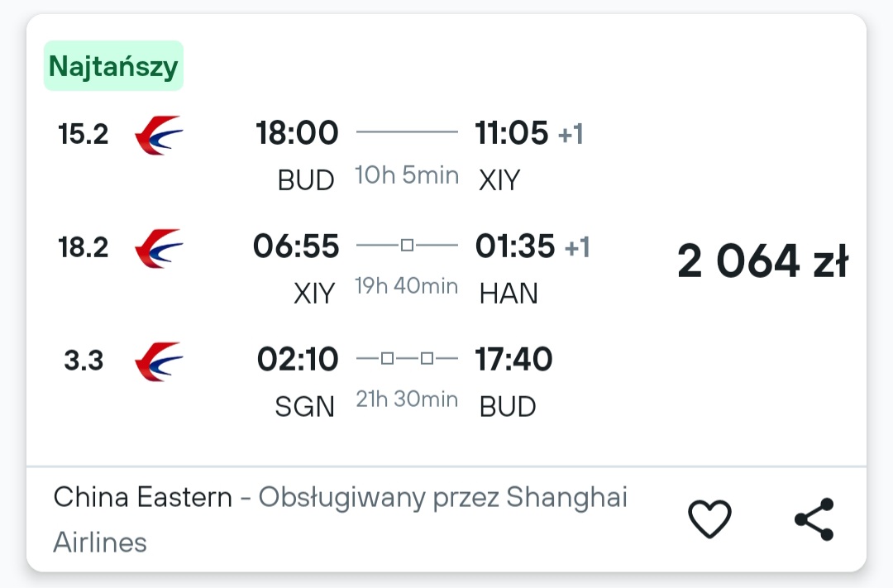
Task: Click 01:35 arrival time at HAN
Action: (515, 246)
